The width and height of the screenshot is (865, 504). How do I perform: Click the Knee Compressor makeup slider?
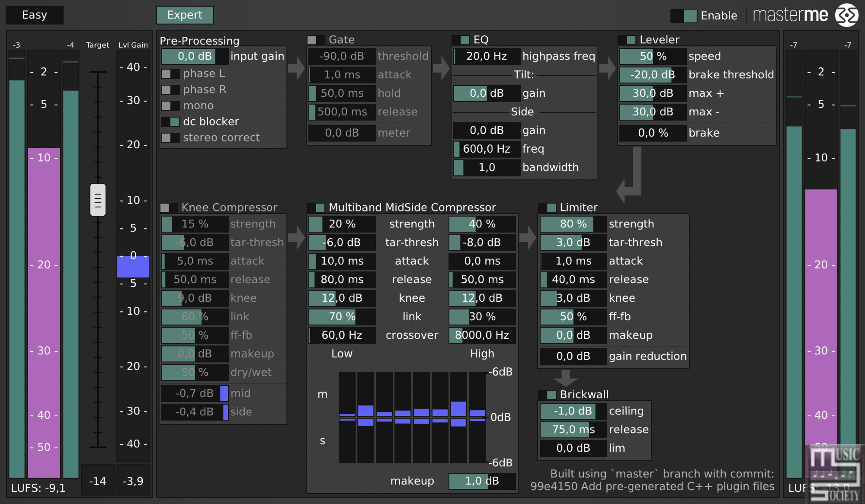(195, 354)
